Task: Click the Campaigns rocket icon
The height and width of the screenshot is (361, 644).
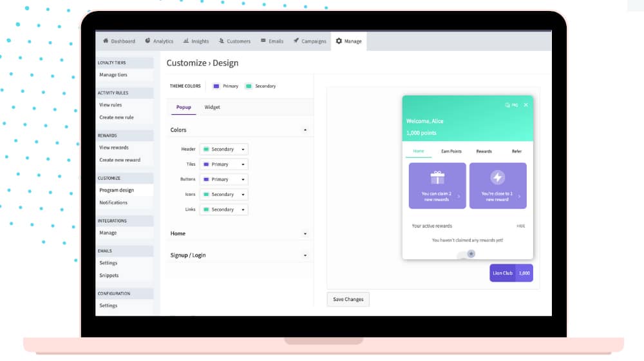Action: [x=296, y=41]
